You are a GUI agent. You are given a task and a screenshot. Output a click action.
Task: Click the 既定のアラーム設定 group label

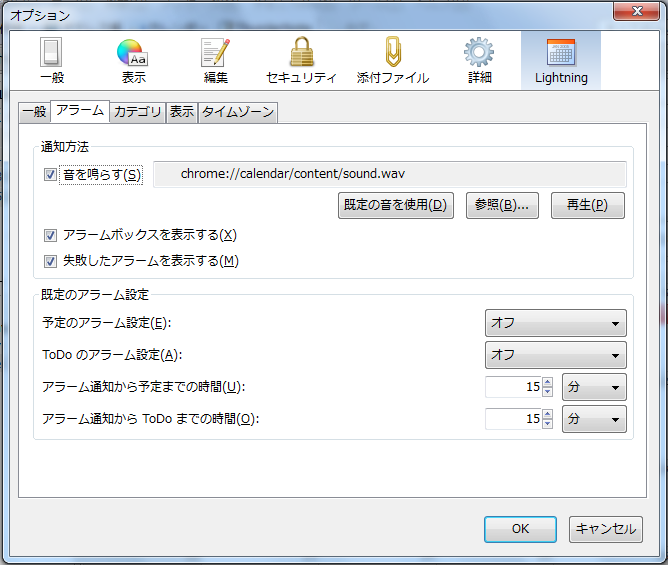click(95, 295)
